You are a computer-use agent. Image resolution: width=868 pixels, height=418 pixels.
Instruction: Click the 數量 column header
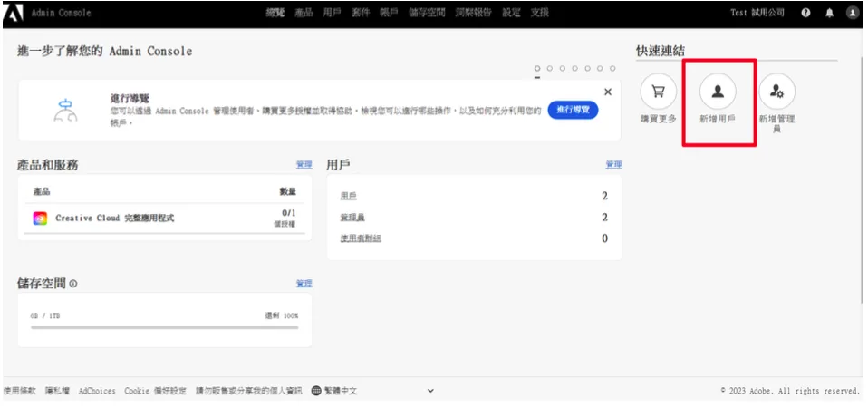coord(288,191)
